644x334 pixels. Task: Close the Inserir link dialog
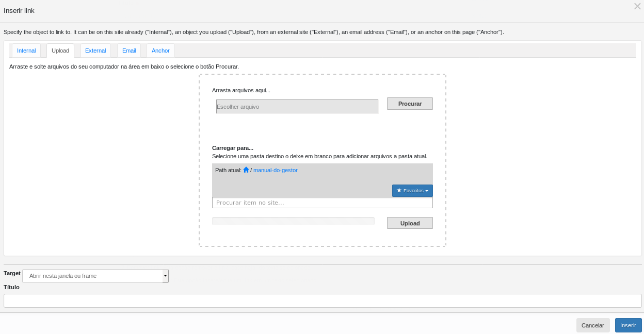(x=637, y=6)
